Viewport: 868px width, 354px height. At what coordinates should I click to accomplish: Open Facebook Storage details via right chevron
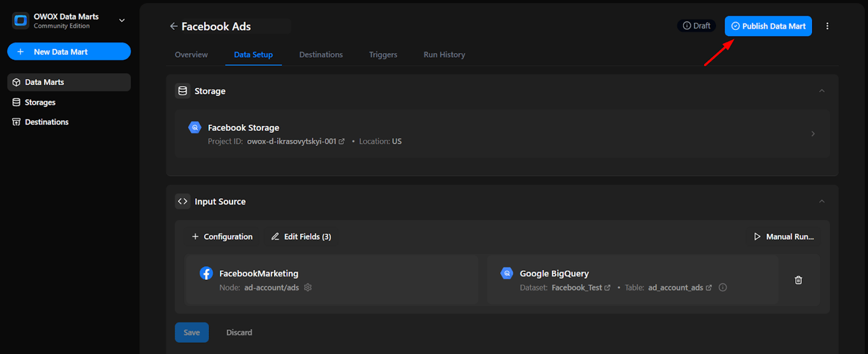coord(813,133)
